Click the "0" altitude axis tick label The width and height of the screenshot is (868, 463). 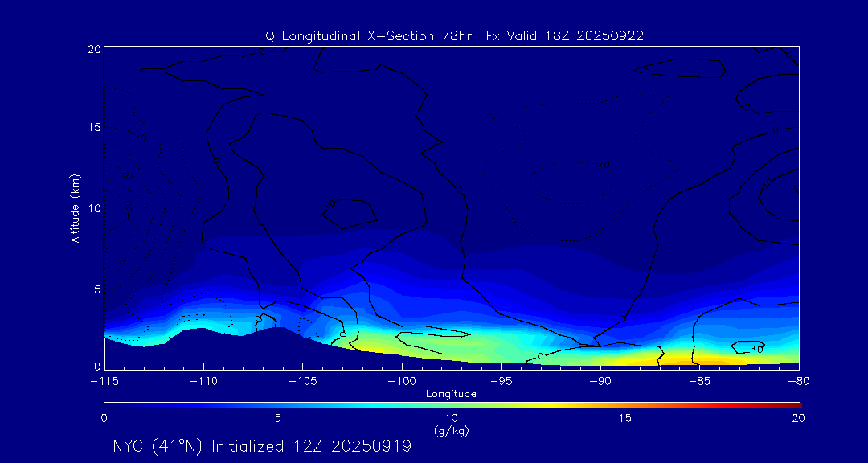[x=97, y=366]
